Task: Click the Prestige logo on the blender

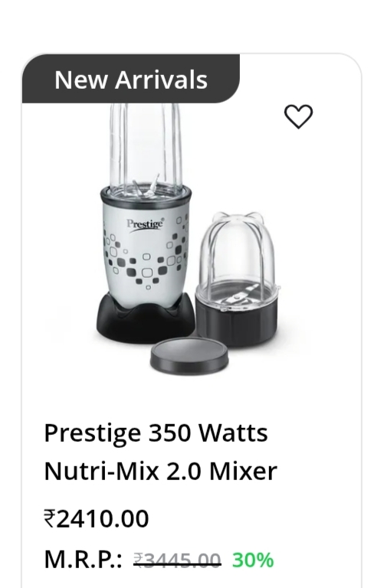Action: point(146,224)
